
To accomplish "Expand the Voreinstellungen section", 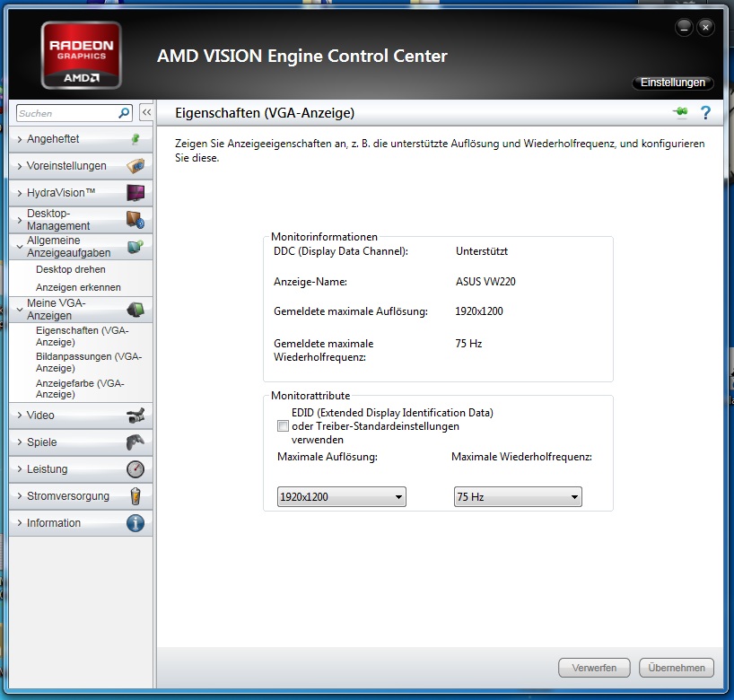I will point(81,166).
